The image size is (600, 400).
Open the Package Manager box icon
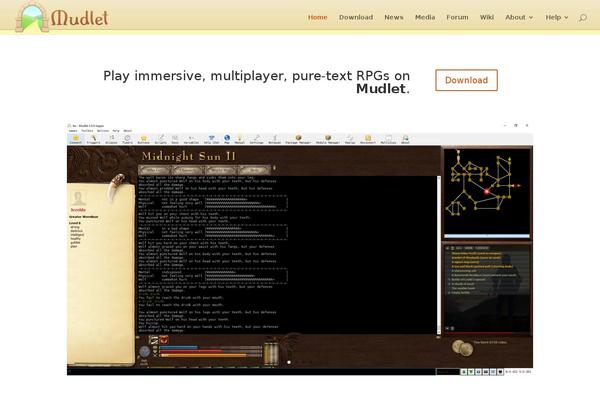coord(298,139)
